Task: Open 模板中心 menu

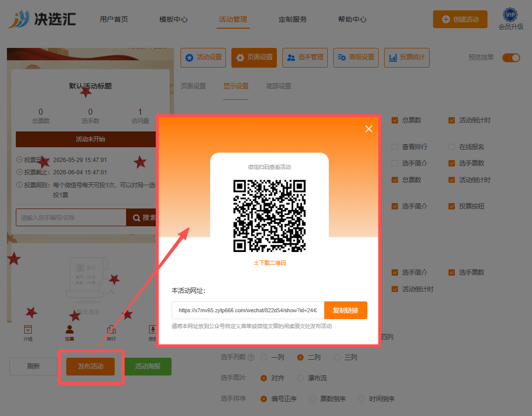Action: click(174, 19)
